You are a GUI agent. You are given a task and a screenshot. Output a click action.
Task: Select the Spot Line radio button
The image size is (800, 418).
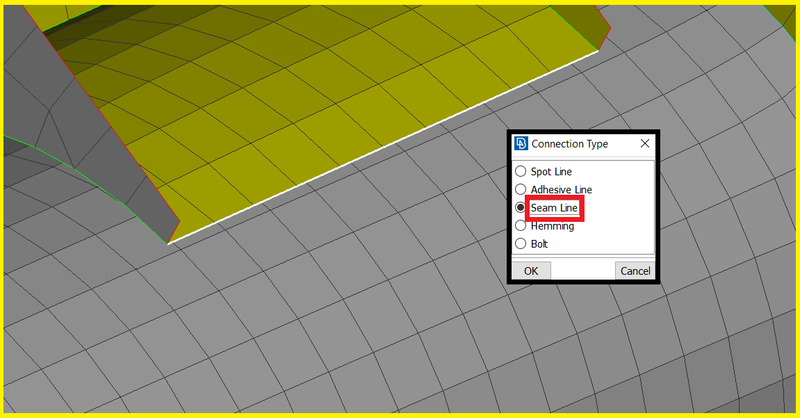coord(520,171)
